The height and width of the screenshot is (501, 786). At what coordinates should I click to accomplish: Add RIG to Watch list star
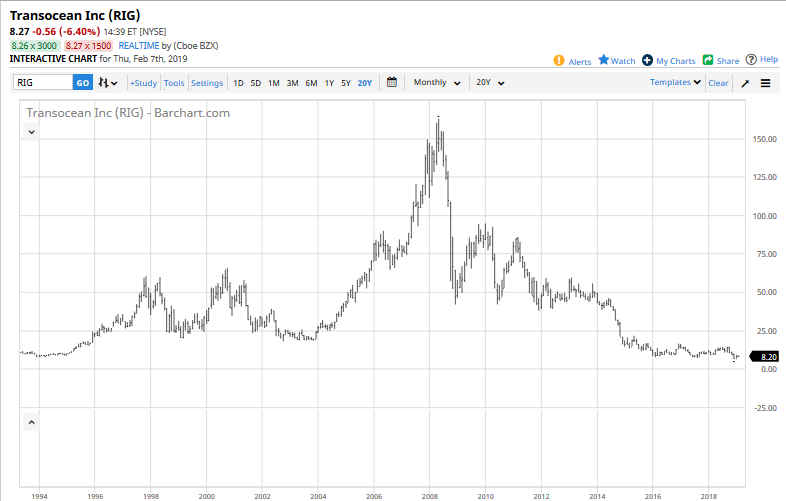tap(604, 61)
